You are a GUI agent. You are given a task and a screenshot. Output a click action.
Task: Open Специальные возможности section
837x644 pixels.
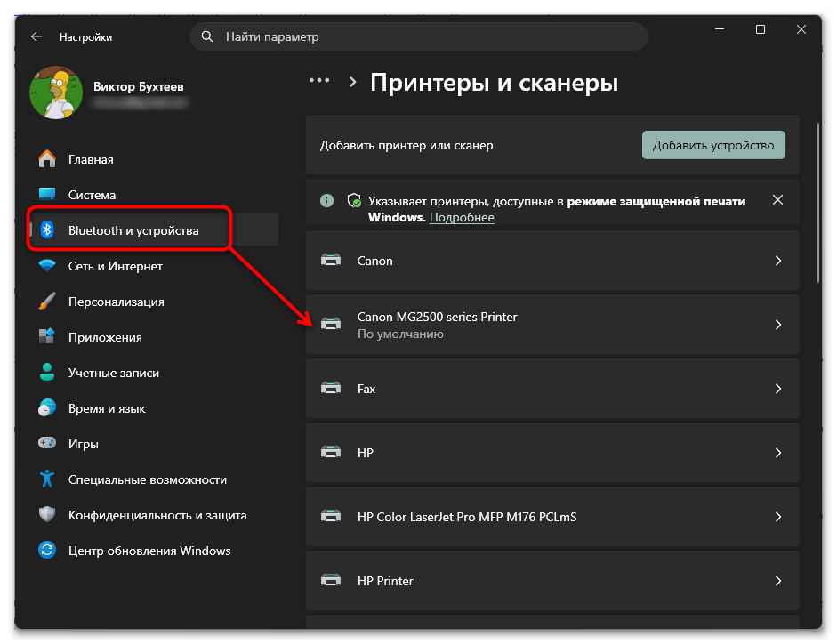point(154,479)
